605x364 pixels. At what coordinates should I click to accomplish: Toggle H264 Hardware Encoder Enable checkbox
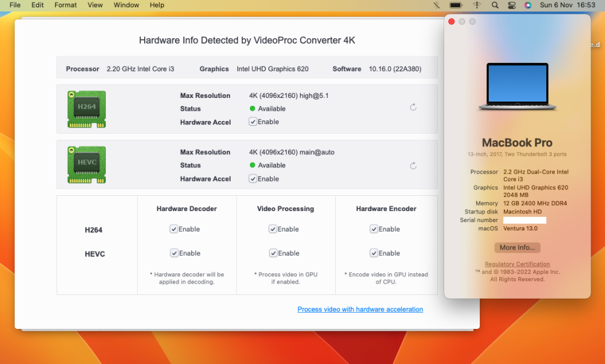point(373,229)
